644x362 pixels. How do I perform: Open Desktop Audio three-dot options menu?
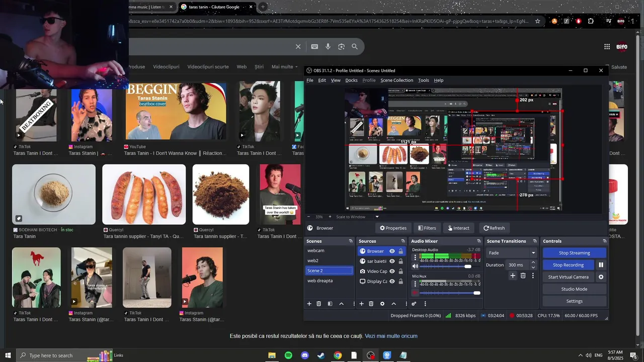415,257
